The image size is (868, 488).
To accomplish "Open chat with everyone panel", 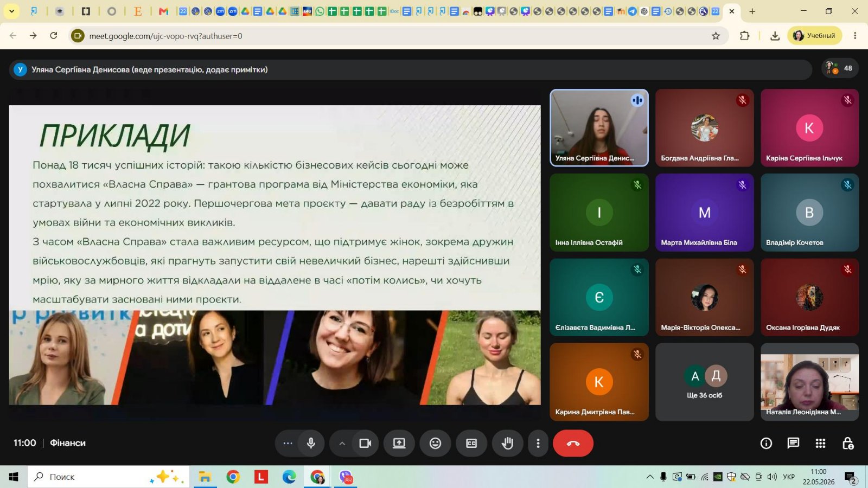I will pos(793,444).
